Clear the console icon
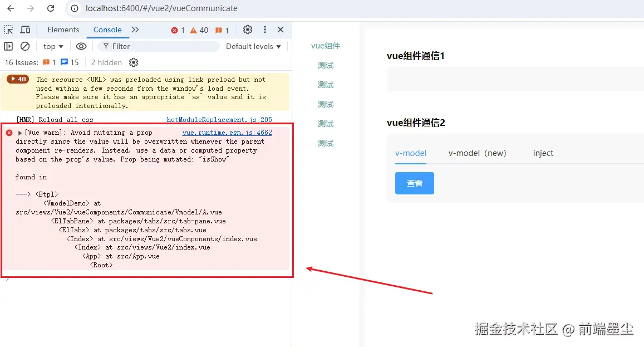Image resolution: width=644 pixels, height=347 pixels. click(25, 46)
